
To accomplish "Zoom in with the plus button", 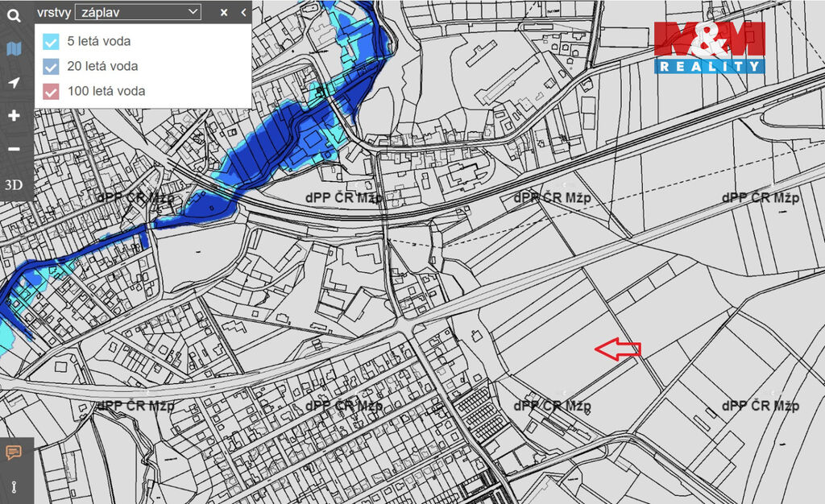I will [14, 115].
